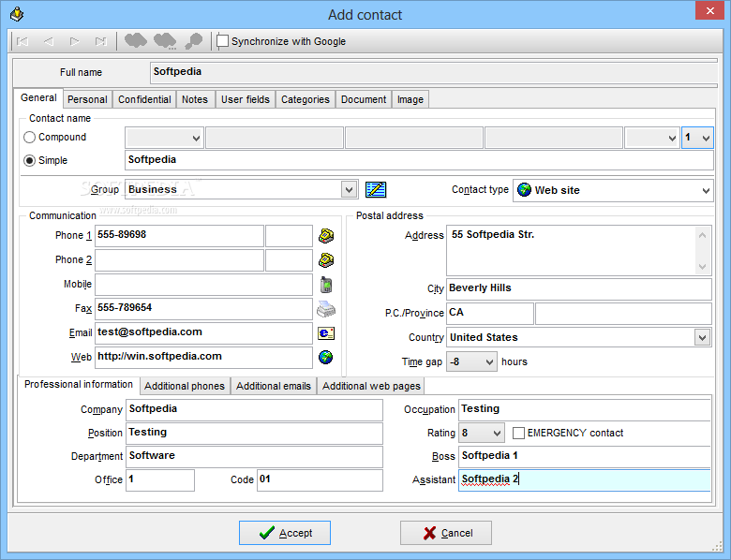Click the Department field showing Software
The height and width of the screenshot is (560, 731).
click(x=254, y=456)
